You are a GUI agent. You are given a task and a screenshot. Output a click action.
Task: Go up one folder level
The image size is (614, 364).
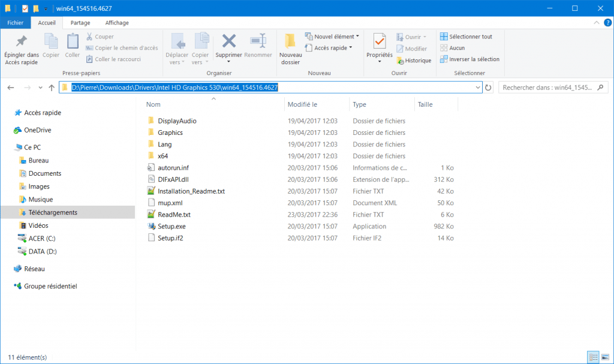[52, 88]
